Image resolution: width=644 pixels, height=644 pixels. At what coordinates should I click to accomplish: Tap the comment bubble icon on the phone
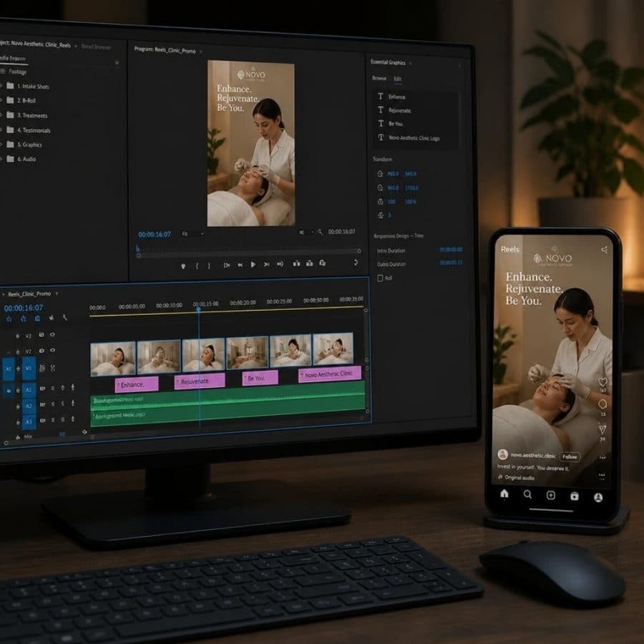[x=602, y=404]
